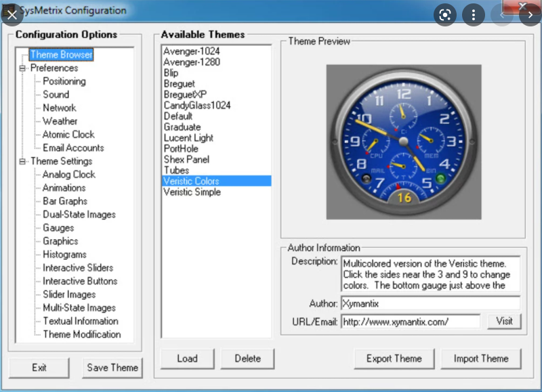Viewport: 542px width, 392px height.
Task: Click the Save Theme button
Action: click(112, 368)
